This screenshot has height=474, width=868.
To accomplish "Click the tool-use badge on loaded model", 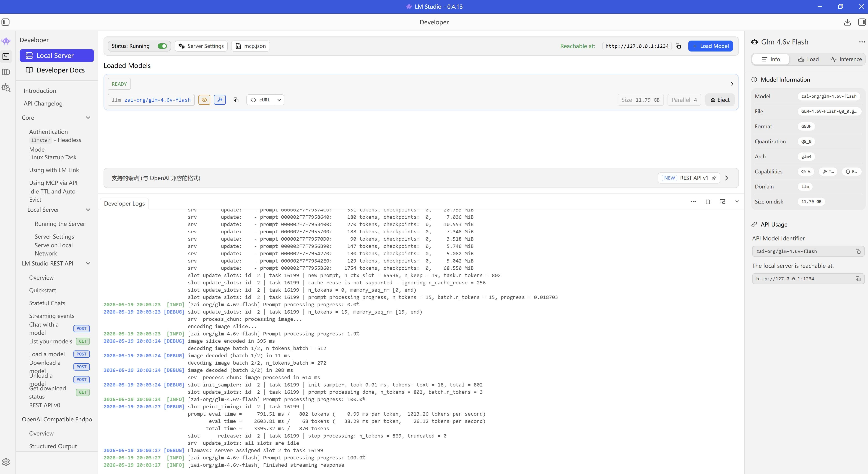I will [x=220, y=100].
